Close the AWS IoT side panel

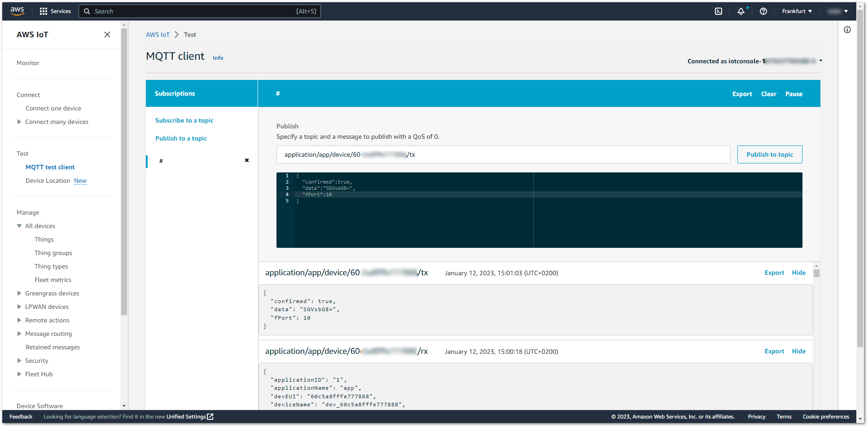click(x=107, y=35)
